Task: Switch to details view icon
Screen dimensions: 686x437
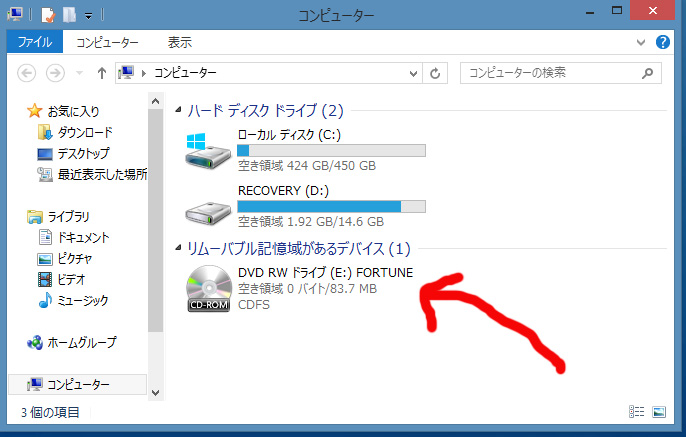Action: [x=636, y=412]
